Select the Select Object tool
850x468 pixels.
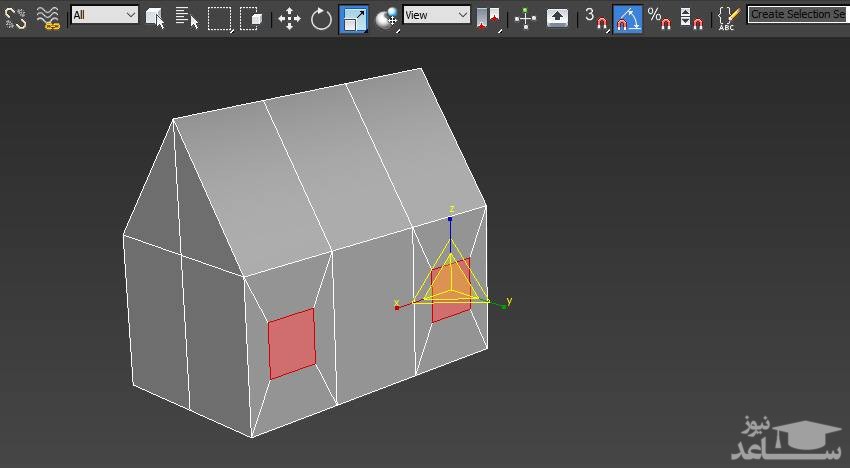155,17
